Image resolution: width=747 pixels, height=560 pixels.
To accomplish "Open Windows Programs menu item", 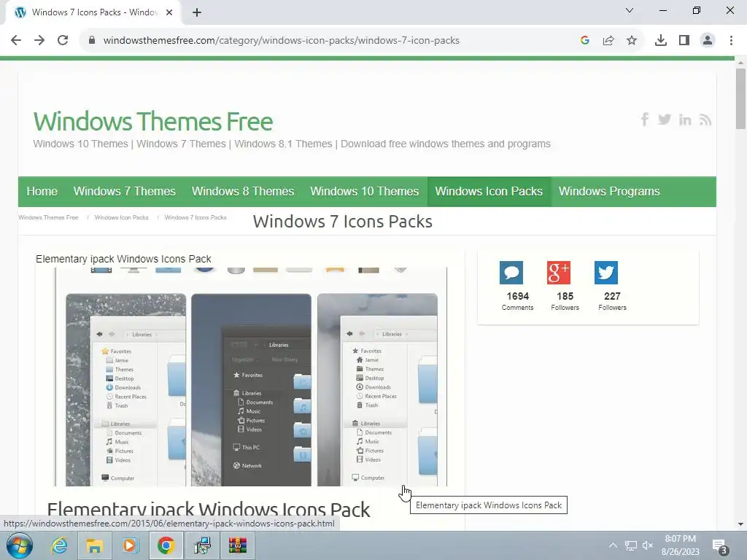I will [609, 192].
